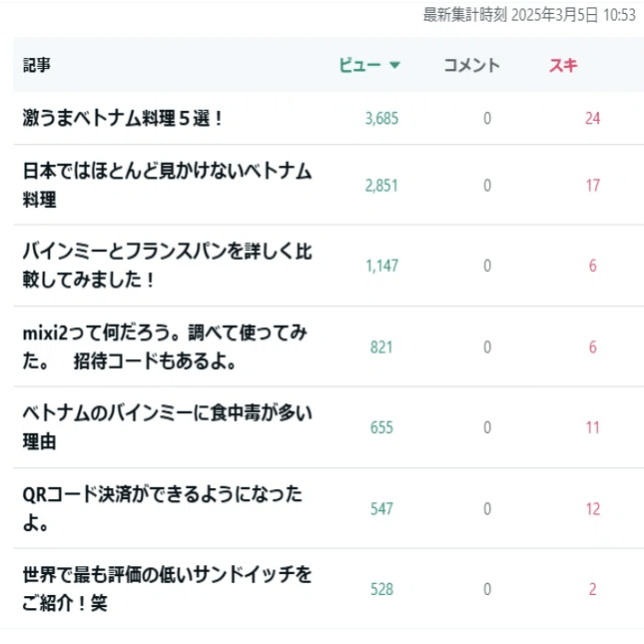Click the 1,147 view count
The width and height of the screenshot is (644, 644).
click(x=381, y=266)
